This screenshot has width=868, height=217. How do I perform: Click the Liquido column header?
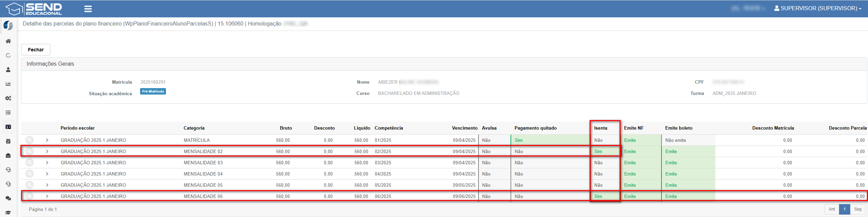(x=362, y=128)
